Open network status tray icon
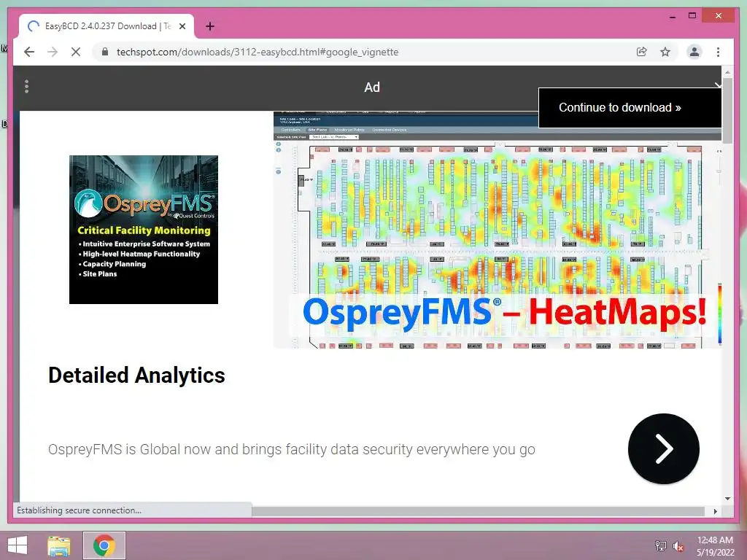 tap(660, 545)
